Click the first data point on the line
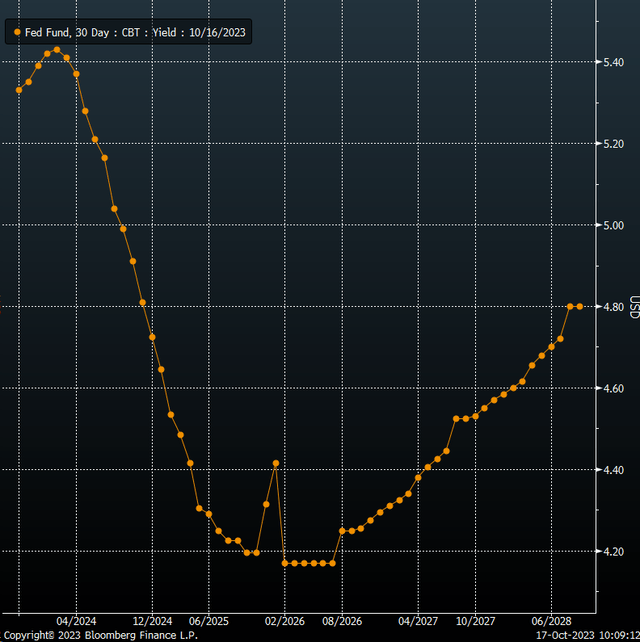 coord(18,90)
